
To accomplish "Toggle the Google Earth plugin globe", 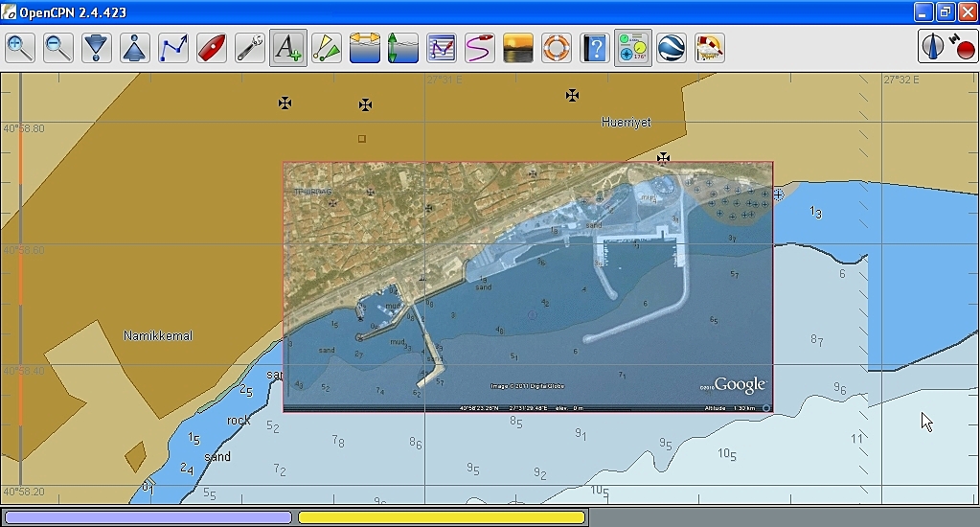I will point(672,48).
